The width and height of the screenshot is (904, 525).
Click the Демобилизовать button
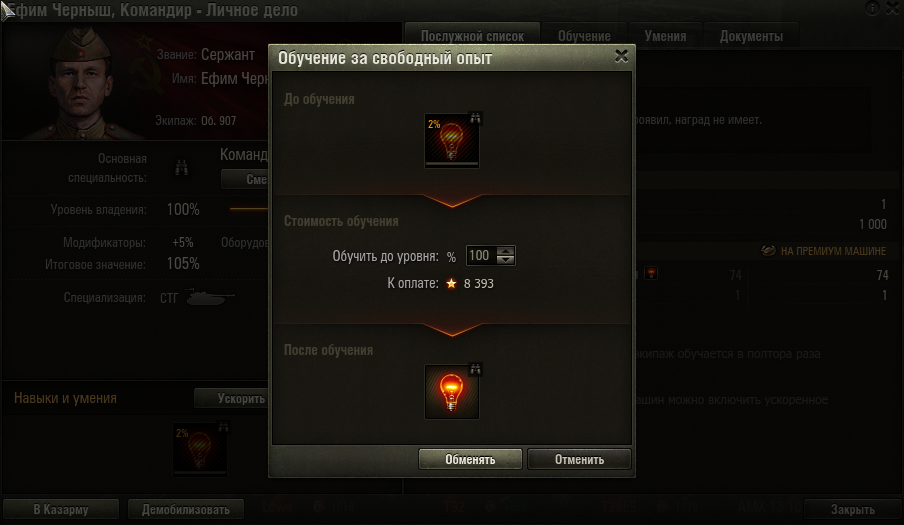186,509
